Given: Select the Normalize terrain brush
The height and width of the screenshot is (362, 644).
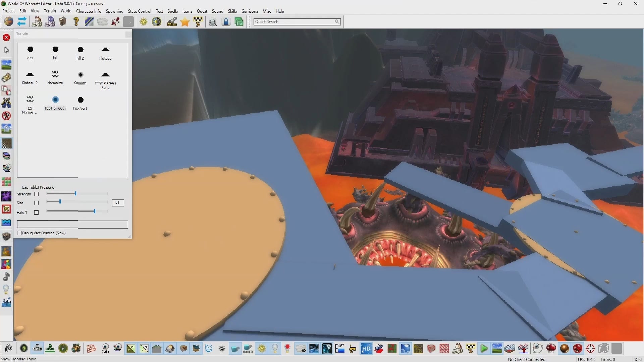Looking at the screenshot, I should [55, 77].
